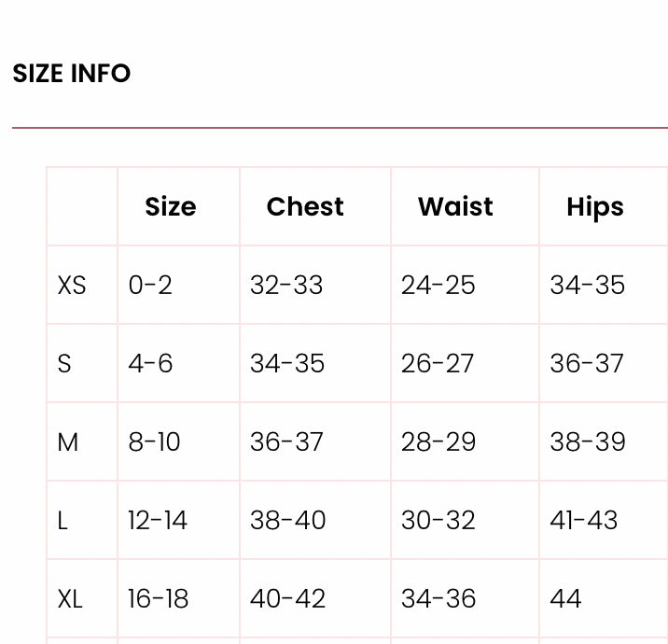Click the 44 hips measurement cell
Viewport: 668px width, 644px height.
(566, 598)
